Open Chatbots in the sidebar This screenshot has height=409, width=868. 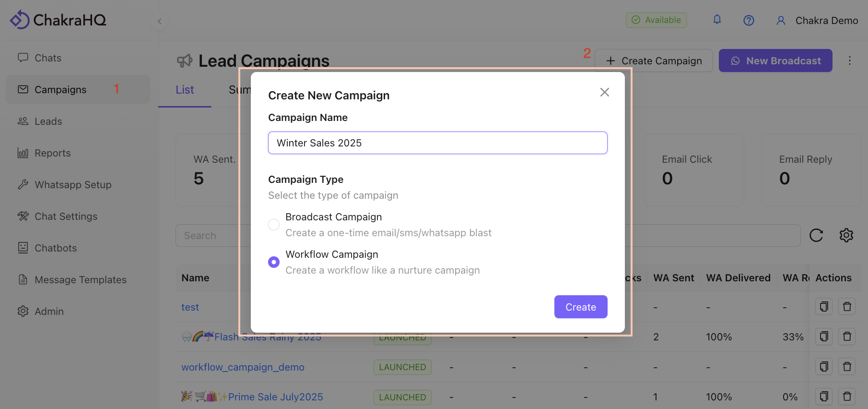78,248
